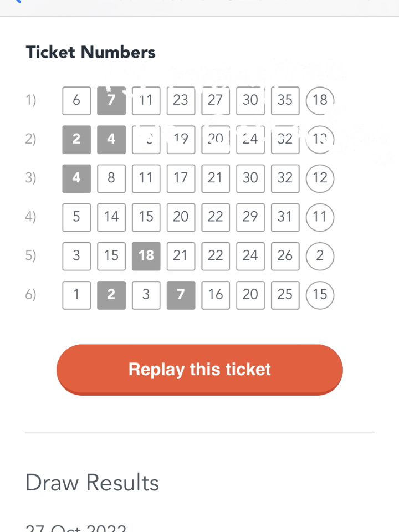Tap number 25 in game 6

point(285,295)
